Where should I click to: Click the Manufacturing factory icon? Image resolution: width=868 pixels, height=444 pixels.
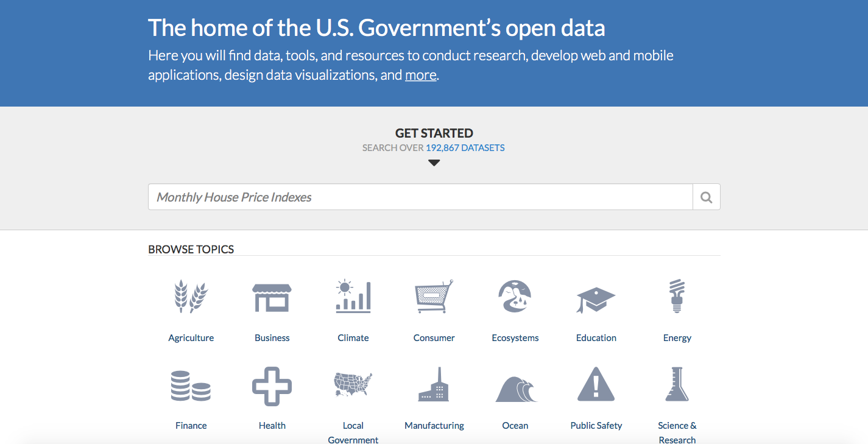pos(434,385)
